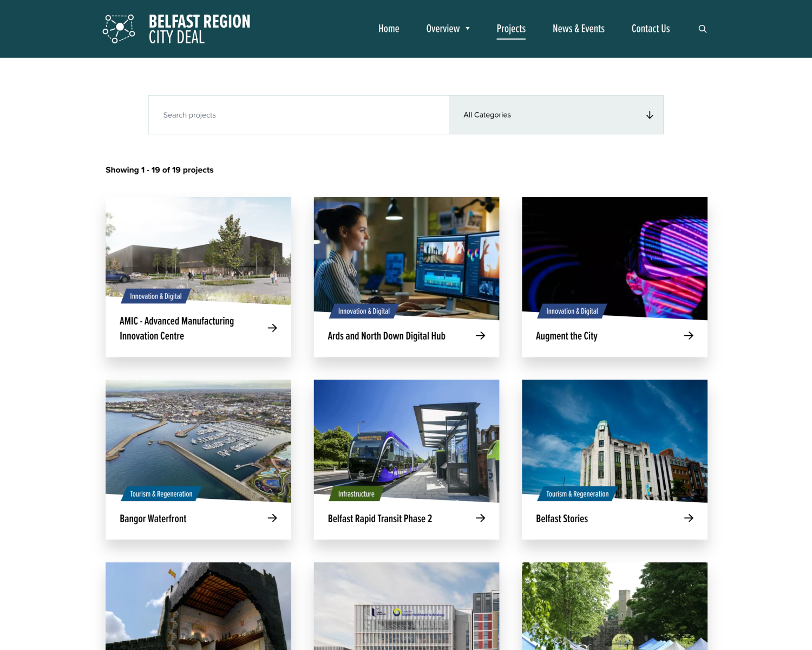The height and width of the screenshot is (650, 812).
Task: Click the arrow on Bangor Waterfront card
Action: tap(272, 518)
